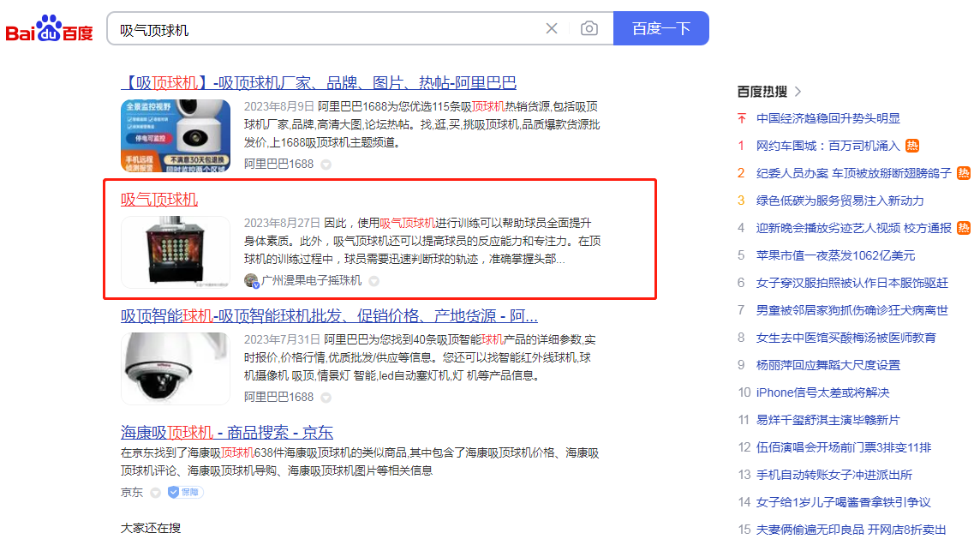Expand dropdown arrow beside first 阿里巴巴1688 source

326,165
